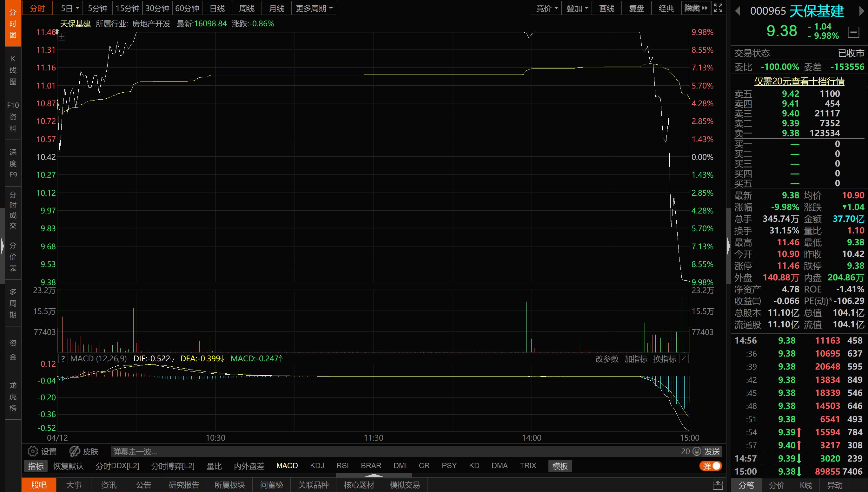868x492 pixels.
Task: Click 仅需20元查看十档行情 link
Action: pyautogui.click(x=799, y=81)
